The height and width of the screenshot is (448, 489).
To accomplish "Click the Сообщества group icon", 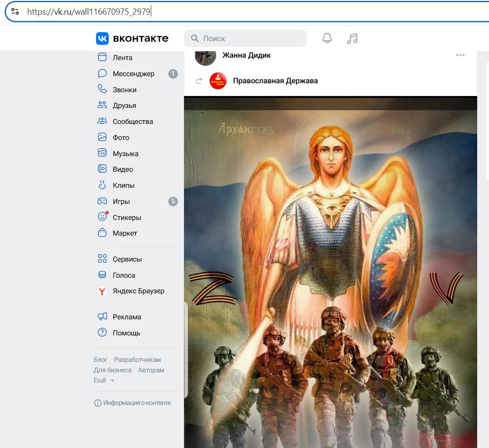I will pyautogui.click(x=102, y=121).
